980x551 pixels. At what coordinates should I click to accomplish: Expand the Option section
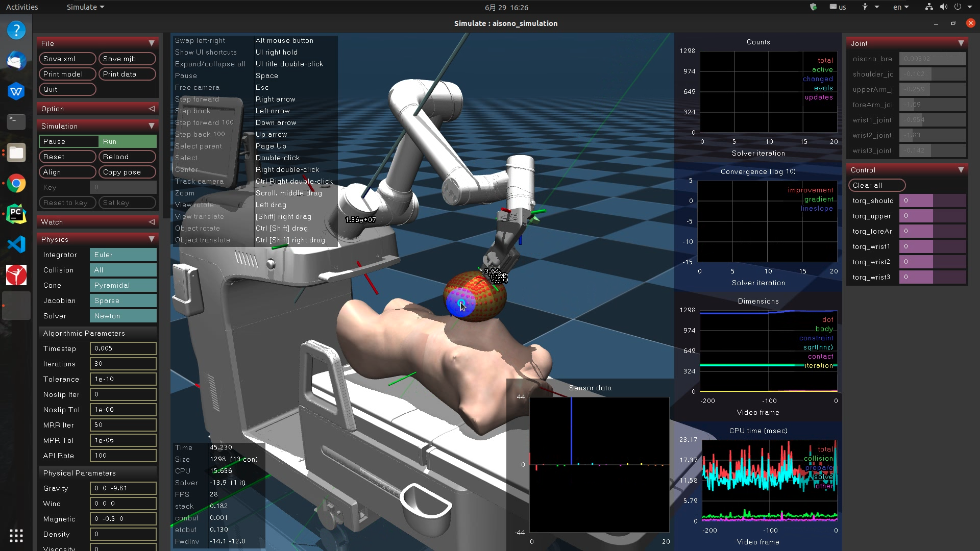pyautogui.click(x=152, y=109)
